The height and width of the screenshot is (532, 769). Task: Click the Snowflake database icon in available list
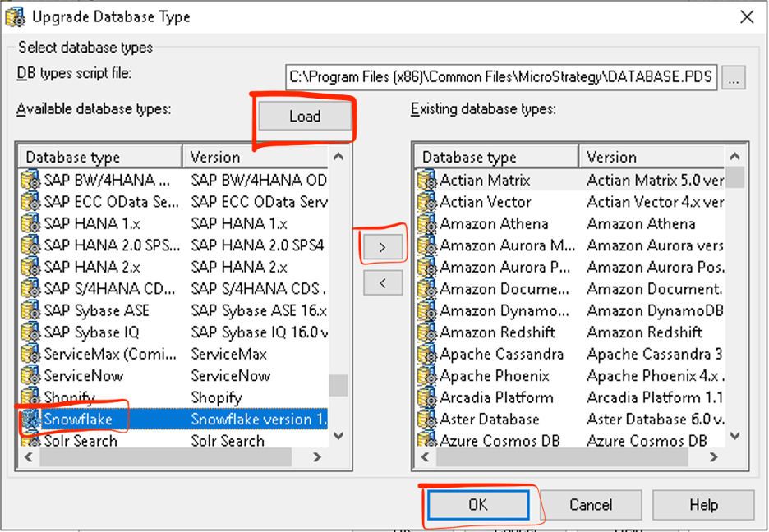(x=31, y=419)
